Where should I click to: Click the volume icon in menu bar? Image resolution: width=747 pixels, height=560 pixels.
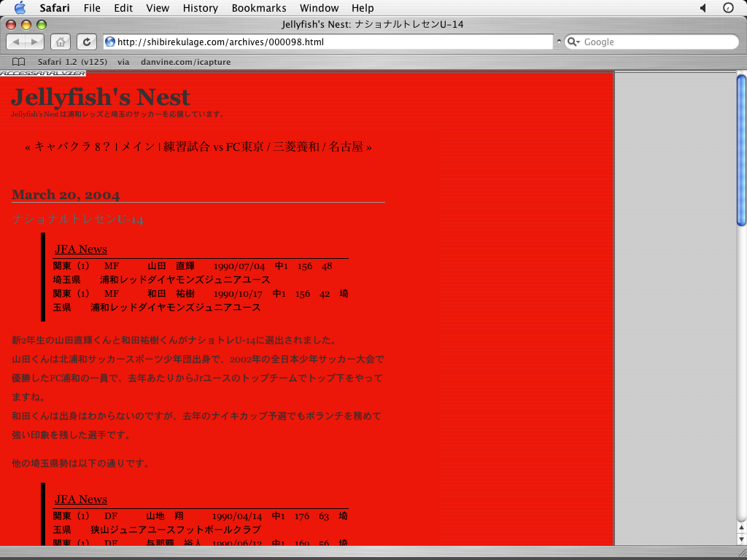pos(703,7)
